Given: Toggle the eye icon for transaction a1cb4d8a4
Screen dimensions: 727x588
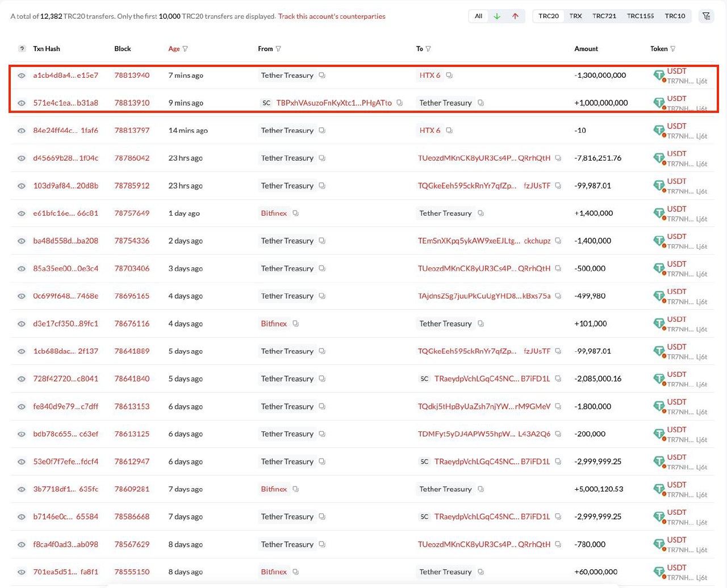Looking at the screenshot, I should tap(22, 75).
